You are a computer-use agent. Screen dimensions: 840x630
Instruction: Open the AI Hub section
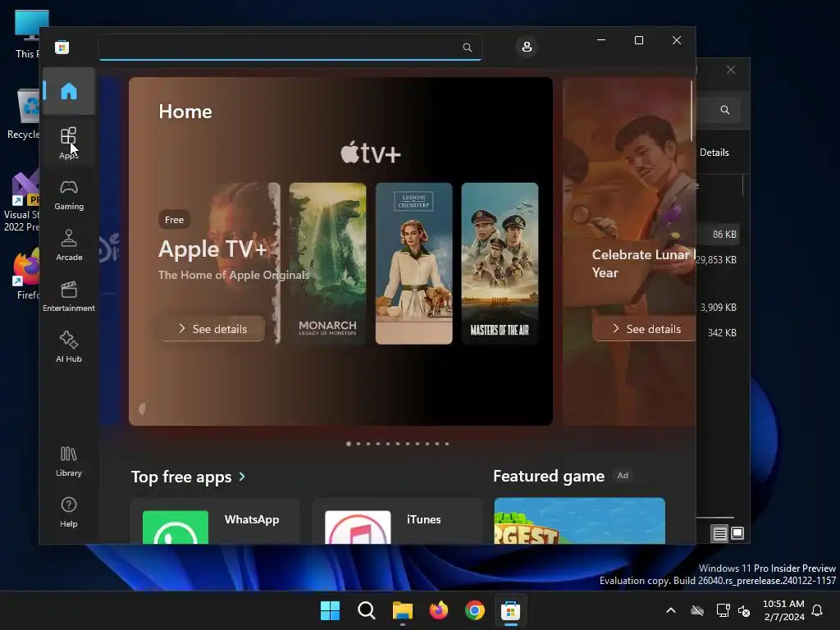coord(69,347)
